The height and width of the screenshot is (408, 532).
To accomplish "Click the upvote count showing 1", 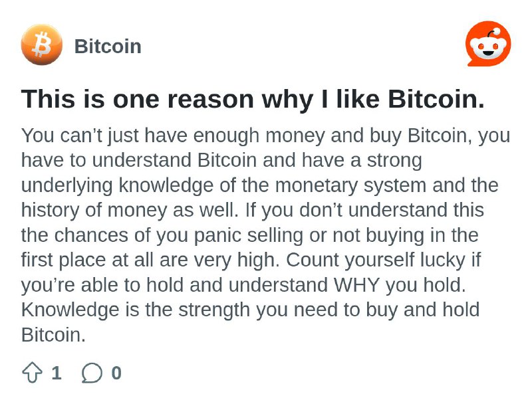I will 57,373.
